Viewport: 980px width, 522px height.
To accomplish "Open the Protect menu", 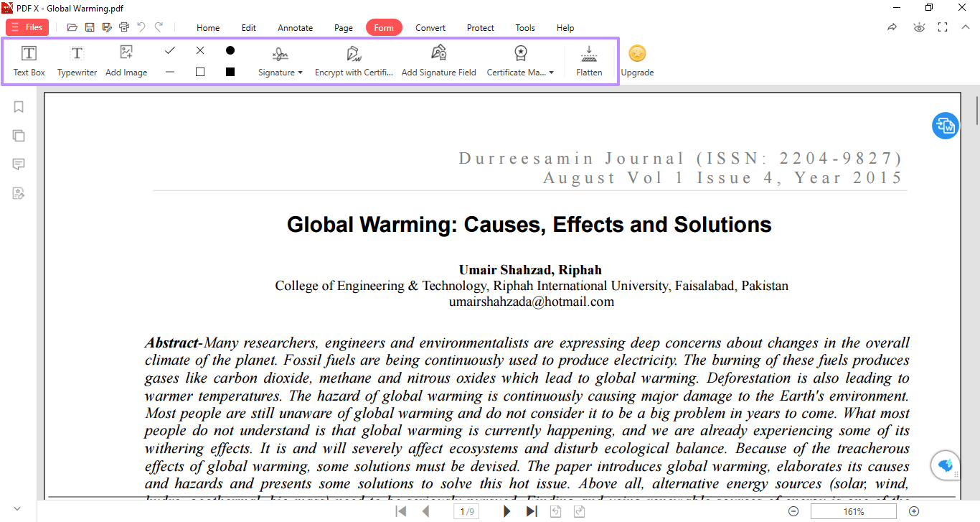I will [480, 27].
